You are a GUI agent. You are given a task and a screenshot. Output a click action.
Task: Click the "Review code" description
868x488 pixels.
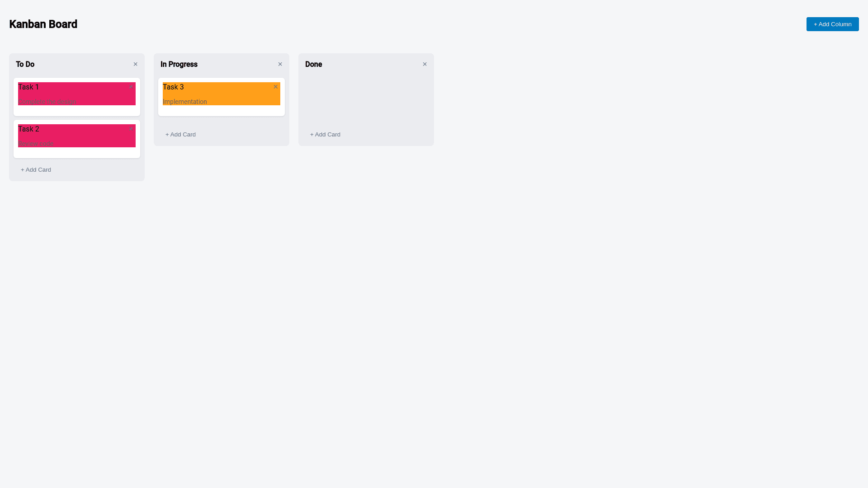(x=36, y=144)
